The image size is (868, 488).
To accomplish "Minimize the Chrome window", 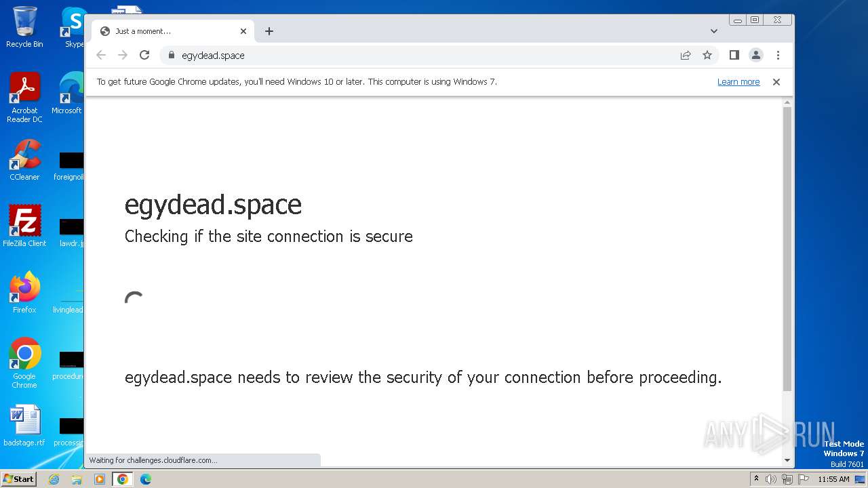I will click(738, 20).
